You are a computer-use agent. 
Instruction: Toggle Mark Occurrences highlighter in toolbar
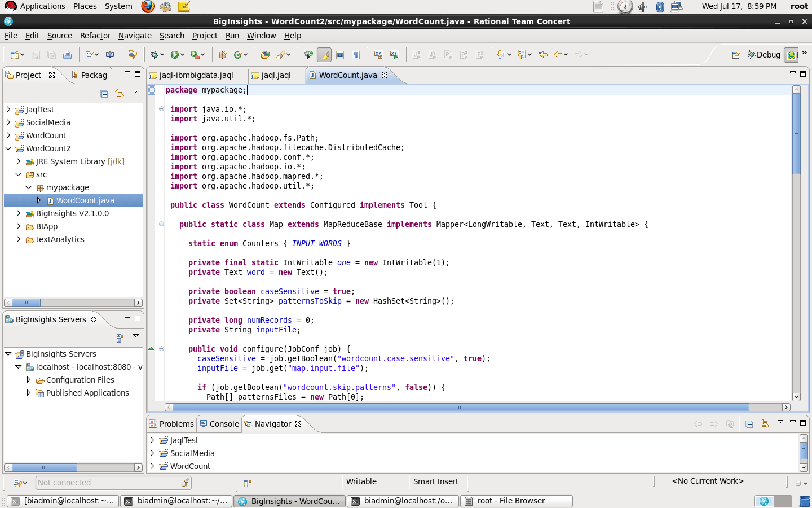[324, 55]
